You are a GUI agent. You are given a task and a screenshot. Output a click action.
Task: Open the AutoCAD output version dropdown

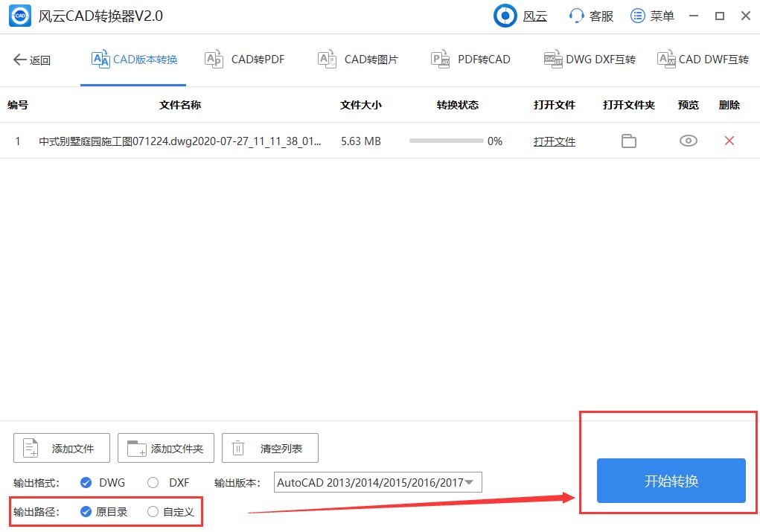point(377,482)
